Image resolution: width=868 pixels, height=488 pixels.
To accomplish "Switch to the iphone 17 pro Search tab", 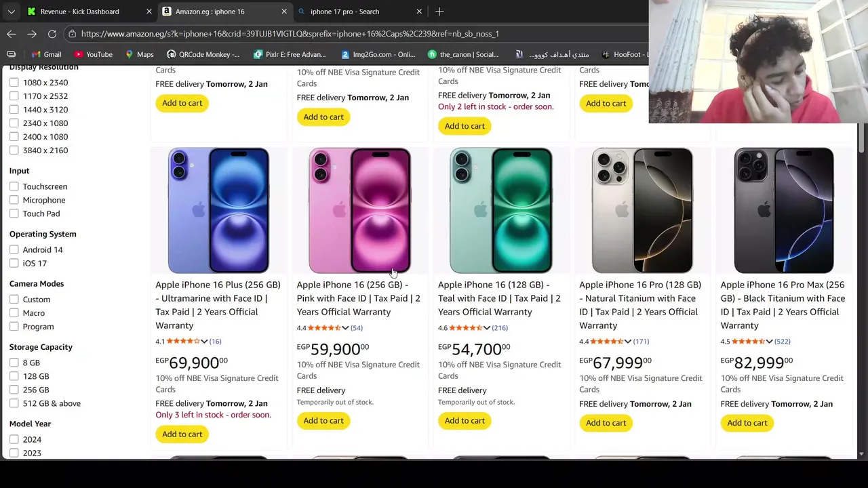I will 344,12.
